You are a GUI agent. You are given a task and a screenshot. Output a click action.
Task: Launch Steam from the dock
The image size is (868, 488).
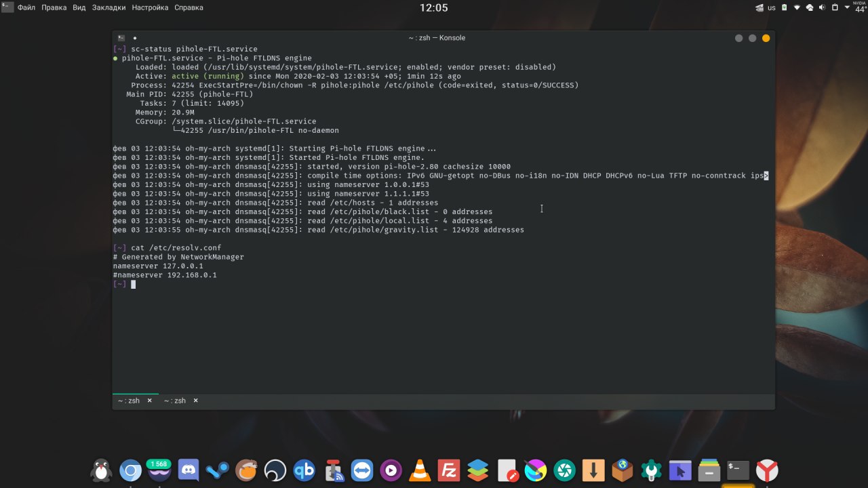[217, 470]
